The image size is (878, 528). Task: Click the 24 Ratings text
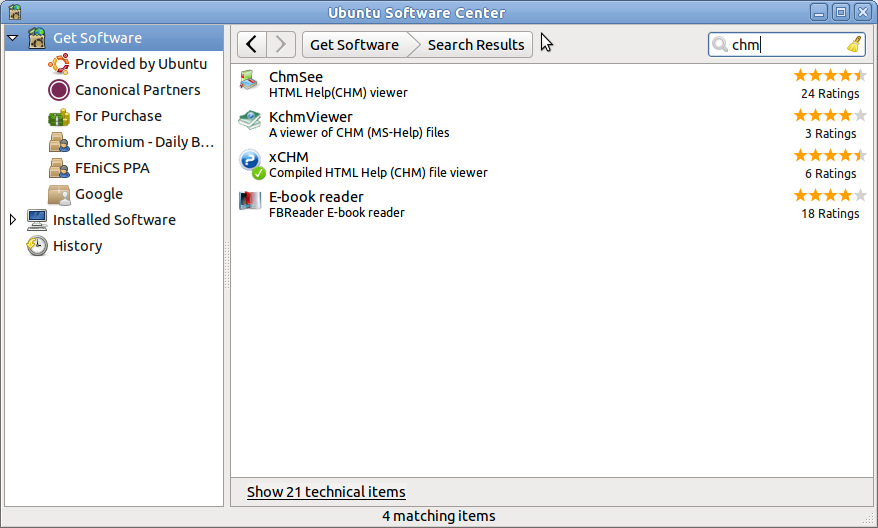click(x=830, y=94)
